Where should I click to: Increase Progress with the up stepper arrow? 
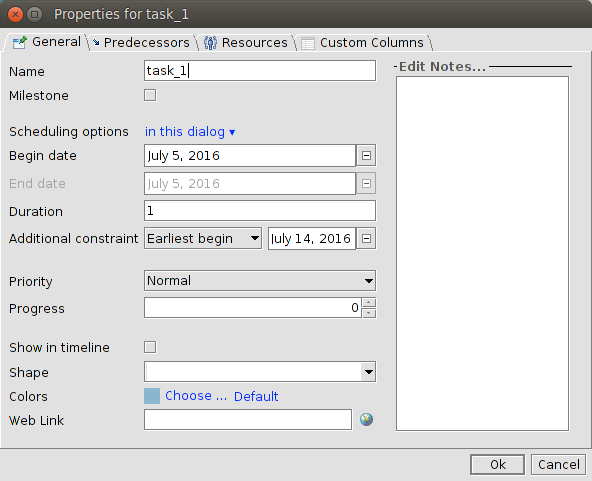tap(368, 303)
